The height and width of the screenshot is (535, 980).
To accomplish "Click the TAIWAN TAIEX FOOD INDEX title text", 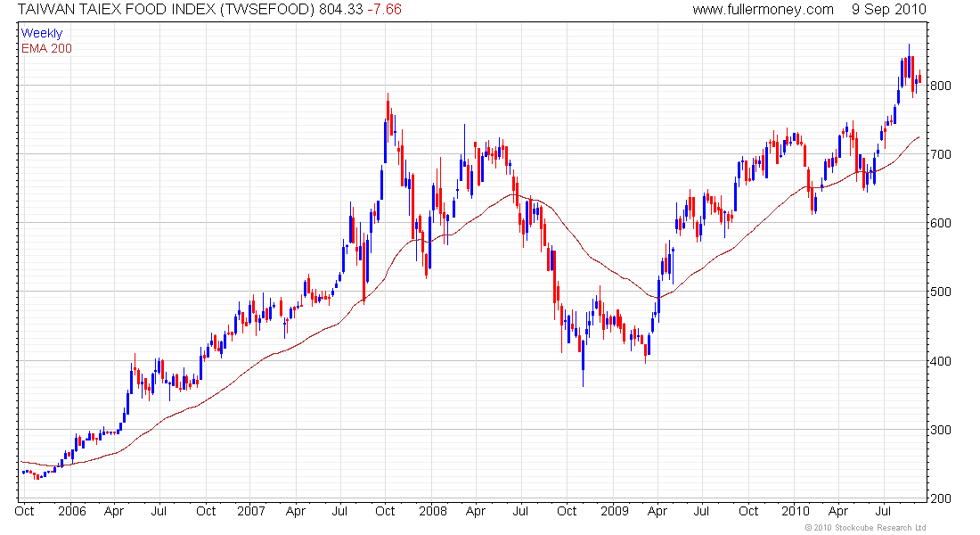I will [x=167, y=10].
